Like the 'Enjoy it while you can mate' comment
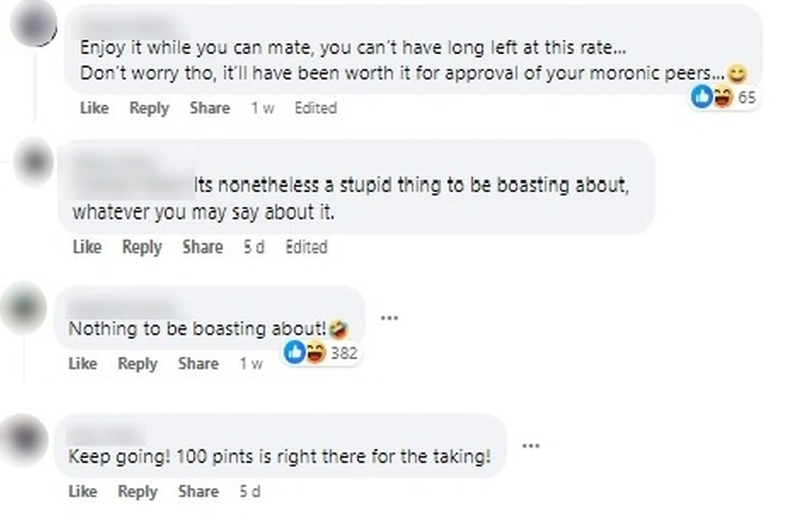This screenshot has height=532, width=791. pos(94,108)
